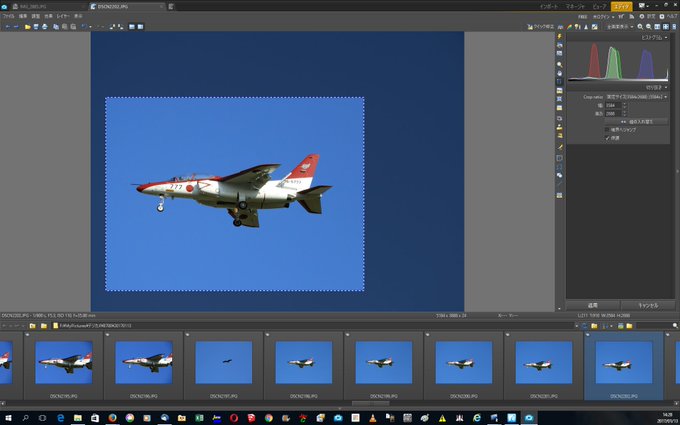Open the クイック補正 quick fix tool
The height and width of the screenshot is (425, 680).
(540, 27)
